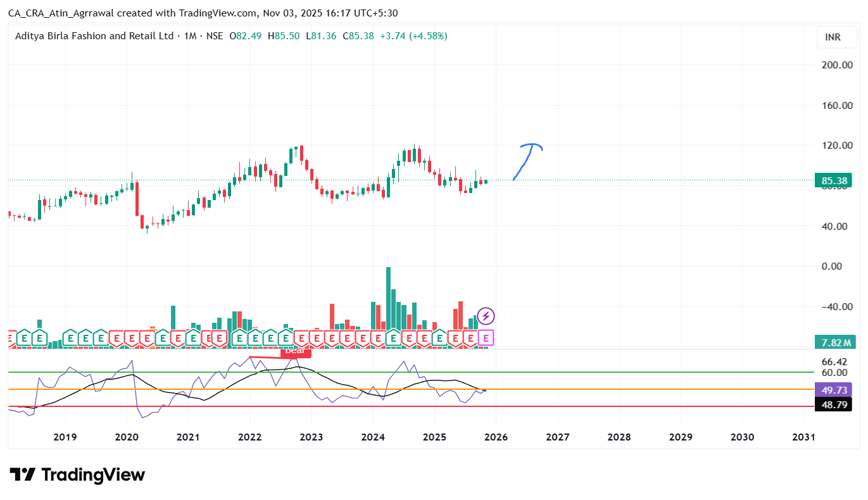Click the low value L81.36

click(x=321, y=36)
